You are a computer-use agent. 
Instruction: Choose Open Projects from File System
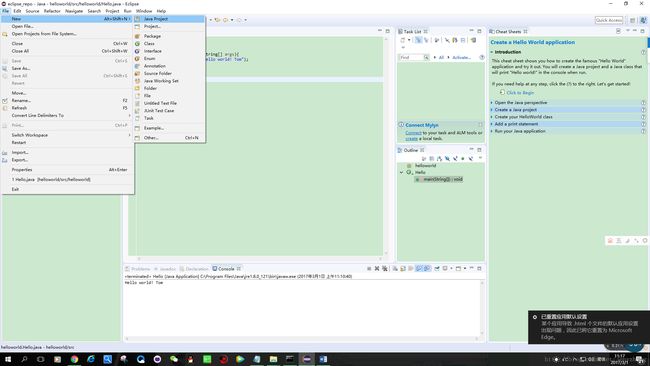(67, 34)
